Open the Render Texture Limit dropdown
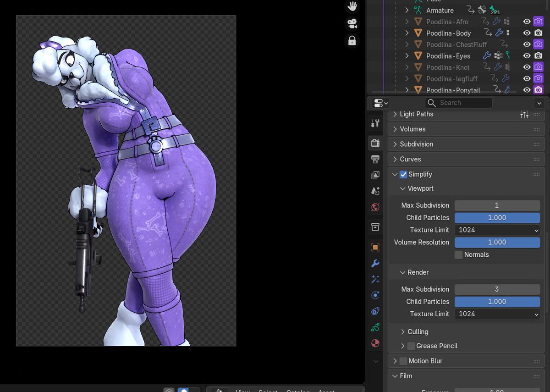 point(497,314)
